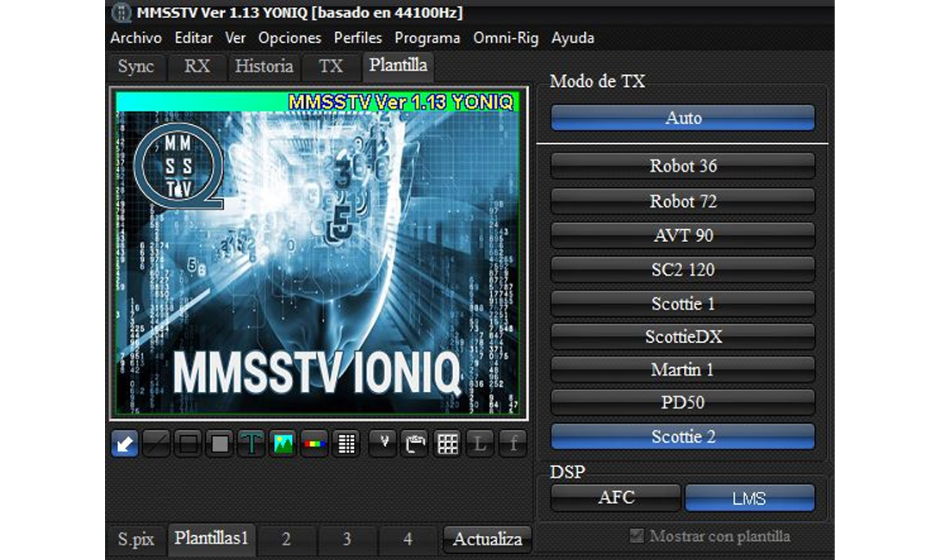
Task: Select the insert picture tool
Action: click(283, 444)
